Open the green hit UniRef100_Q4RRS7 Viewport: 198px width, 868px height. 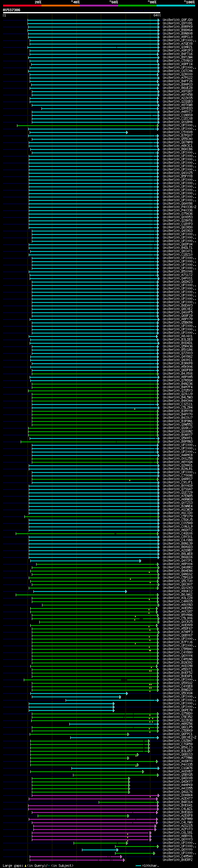[178, 479]
